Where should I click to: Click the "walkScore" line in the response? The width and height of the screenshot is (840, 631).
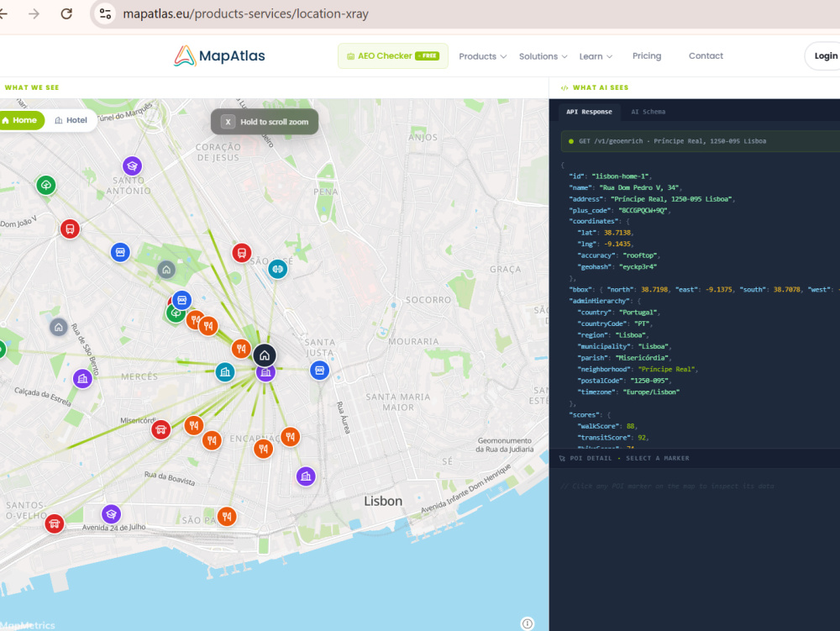pyautogui.click(x=606, y=426)
